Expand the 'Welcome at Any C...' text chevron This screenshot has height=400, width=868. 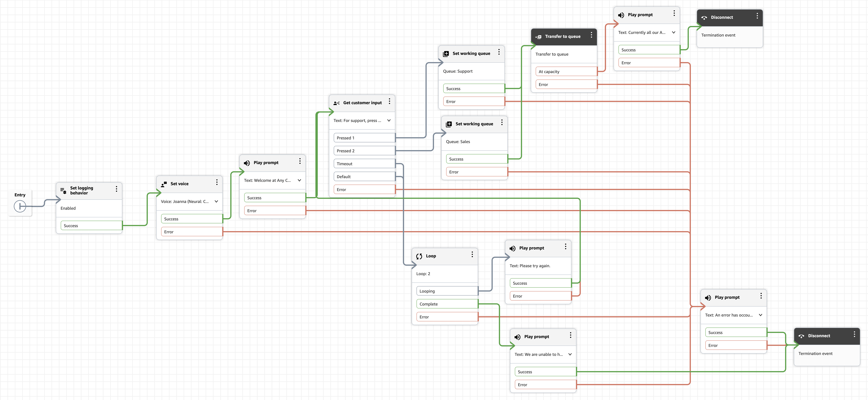pyautogui.click(x=299, y=180)
